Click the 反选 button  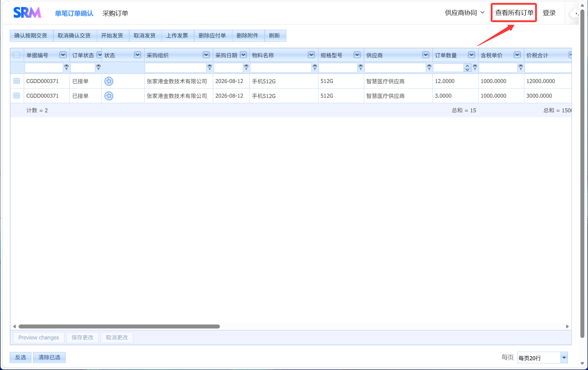point(21,357)
